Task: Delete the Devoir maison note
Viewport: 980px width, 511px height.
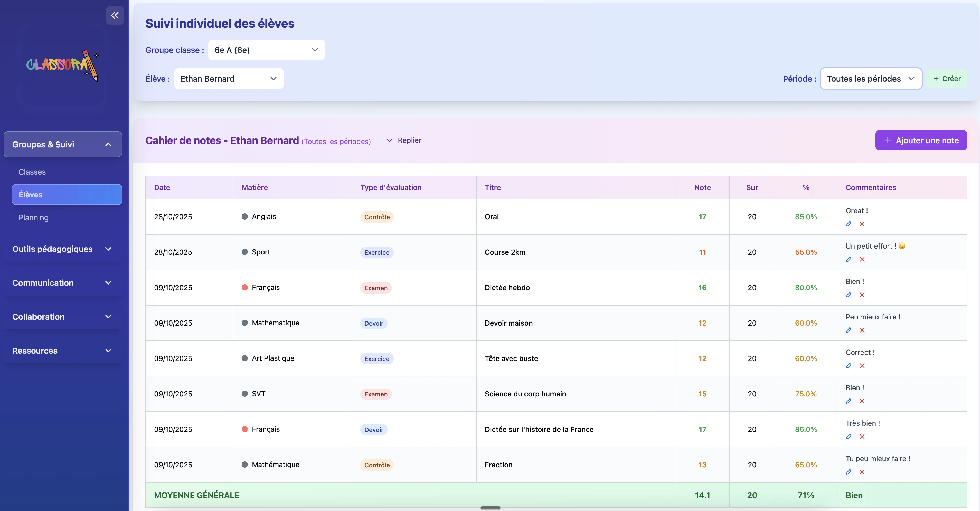Action: (x=862, y=330)
